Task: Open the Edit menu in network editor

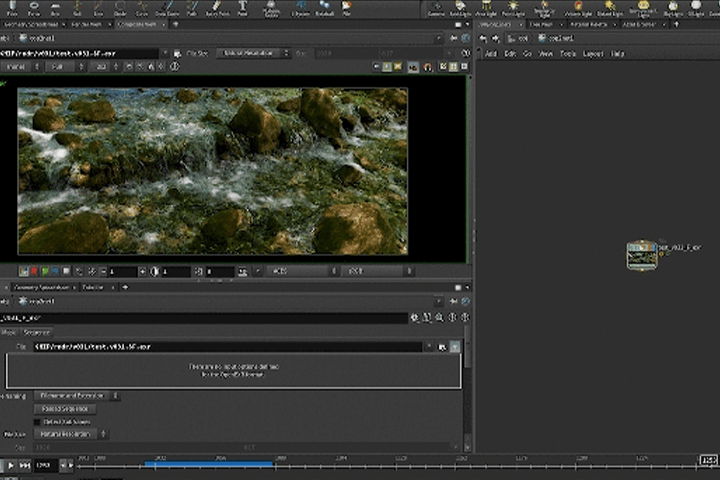Action: coord(510,54)
